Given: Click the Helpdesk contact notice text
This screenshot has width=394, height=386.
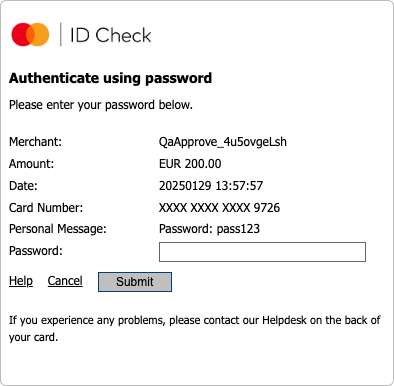Looking at the screenshot, I should tap(195, 329).
